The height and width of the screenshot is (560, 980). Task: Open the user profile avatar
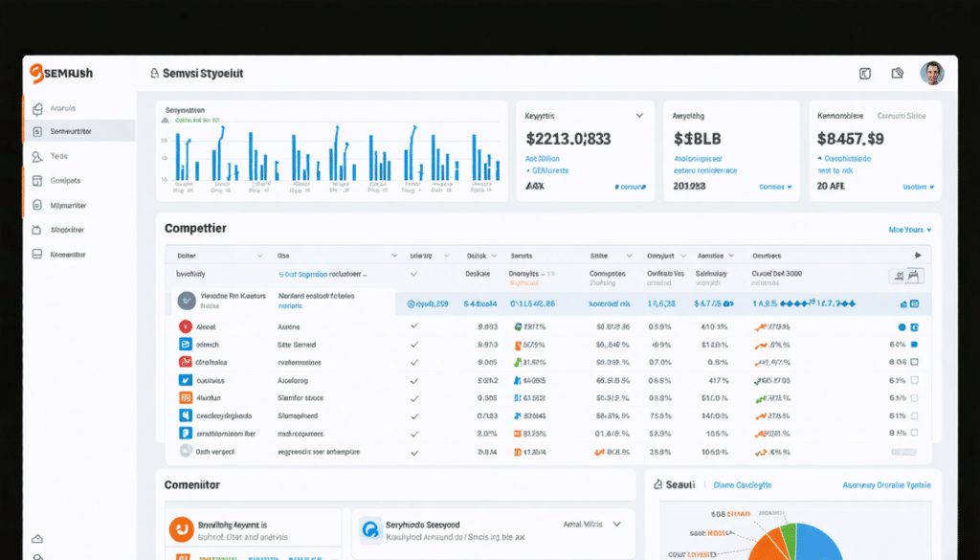tap(932, 73)
